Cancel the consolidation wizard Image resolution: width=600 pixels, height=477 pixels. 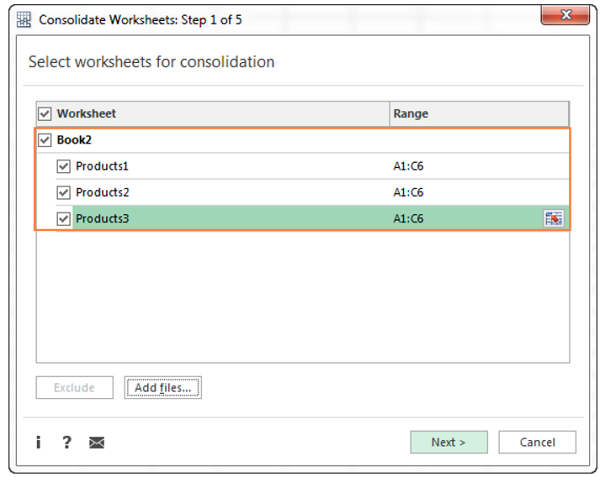[x=536, y=442]
